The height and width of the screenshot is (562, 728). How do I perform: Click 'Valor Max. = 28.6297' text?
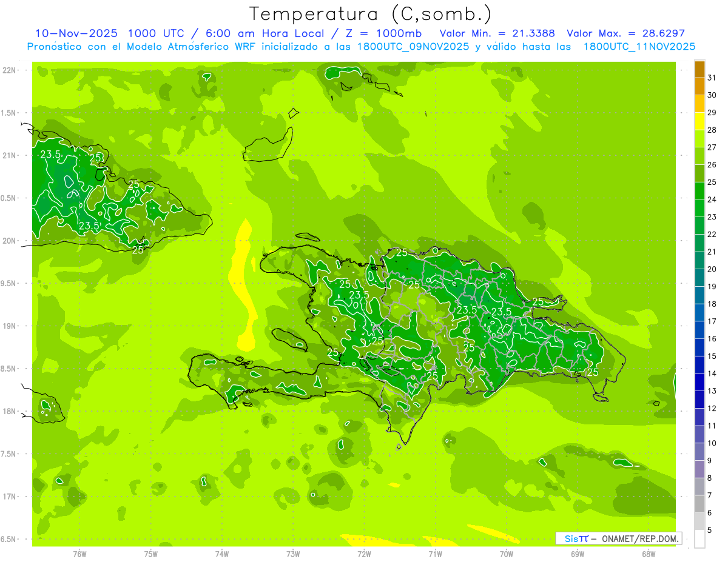tap(625, 33)
